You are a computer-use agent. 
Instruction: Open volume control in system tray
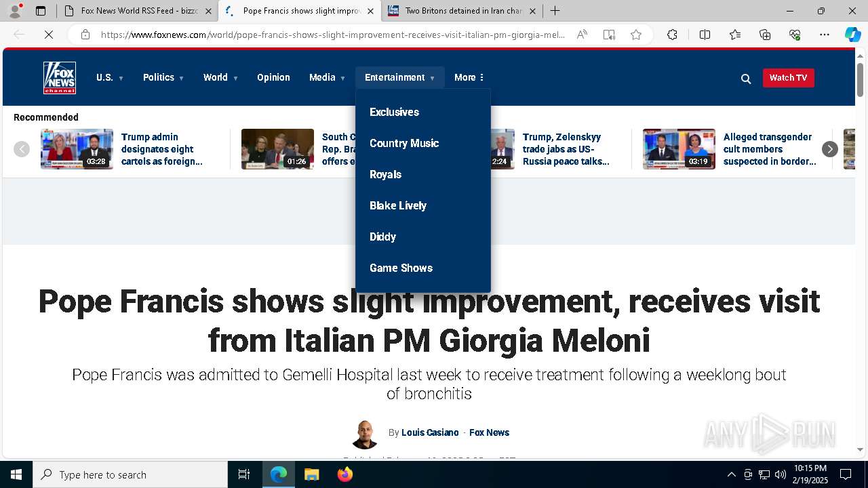pyautogui.click(x=780, y=474)
